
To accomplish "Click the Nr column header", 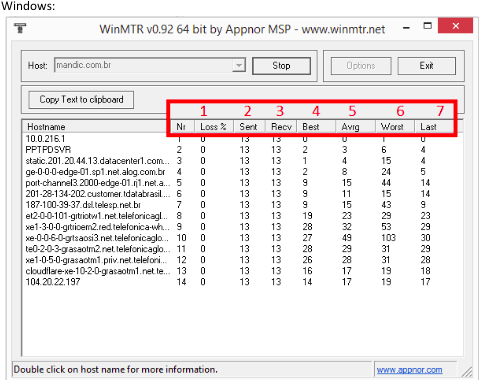I will 181,127.
